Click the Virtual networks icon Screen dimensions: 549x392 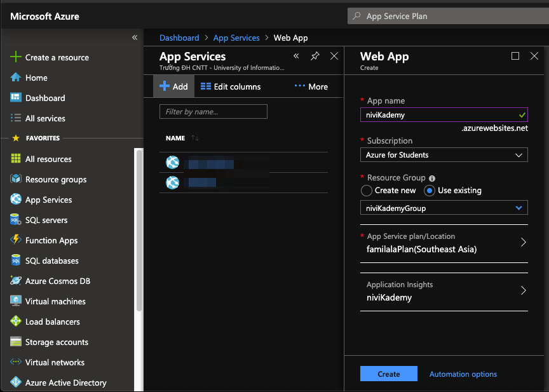point(16,362)
